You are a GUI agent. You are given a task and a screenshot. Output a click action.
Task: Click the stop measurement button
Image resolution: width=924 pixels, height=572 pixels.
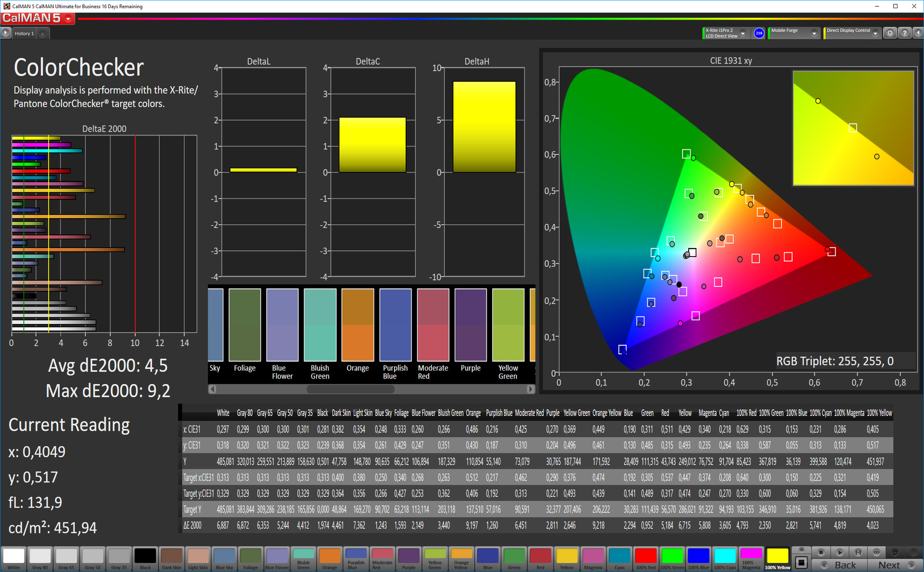821,552
